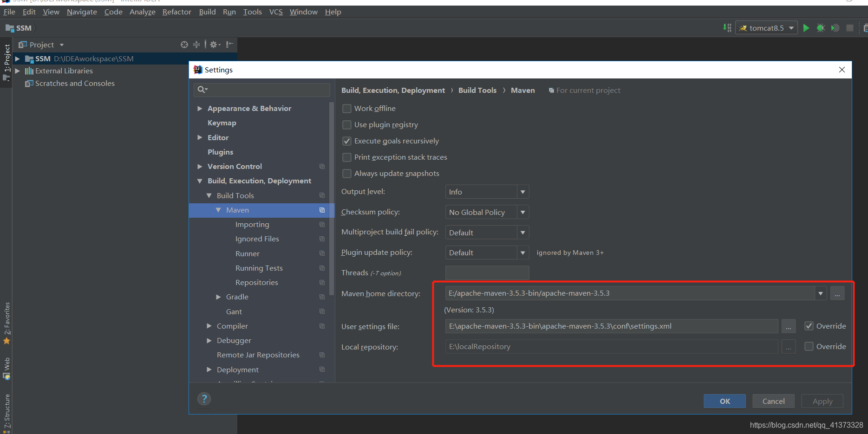Select Scratches and Consoles
The width and height of the screenshot is (868, 434).
(75, 84)
